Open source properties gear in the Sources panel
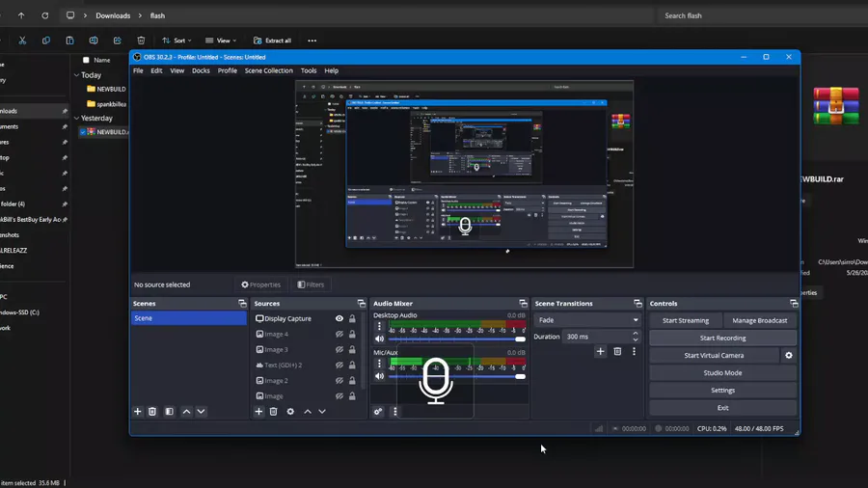The height and width of the screenshot is (488, 868). 290,412
